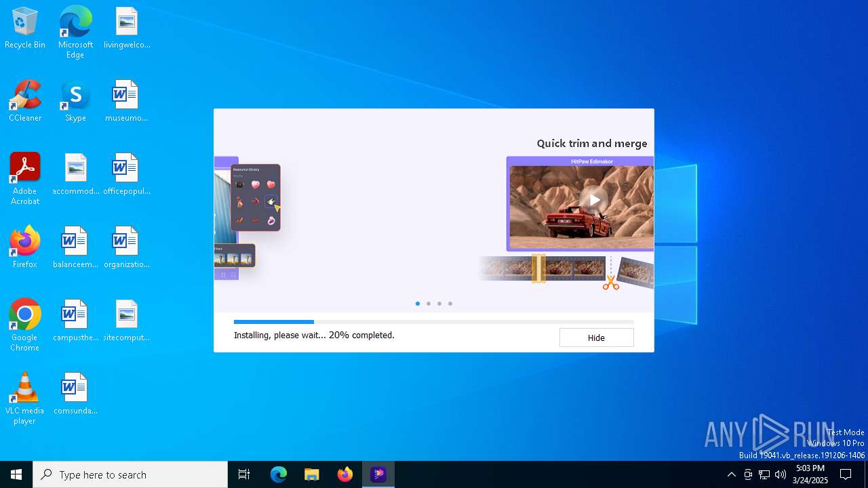Switch to HitPaw Edimakor installer taskbar icon

378,474
